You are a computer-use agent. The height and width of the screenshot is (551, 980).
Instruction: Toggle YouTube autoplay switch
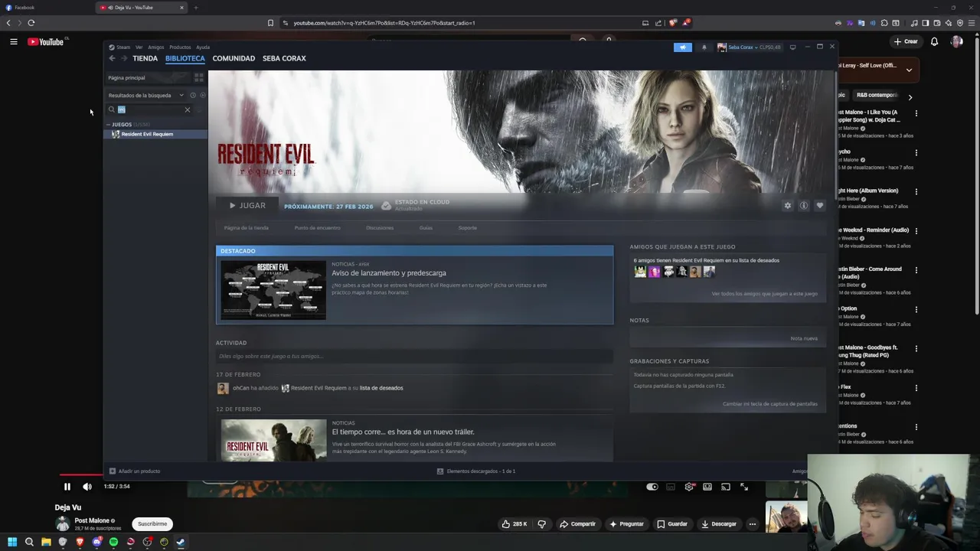point(652,487)
